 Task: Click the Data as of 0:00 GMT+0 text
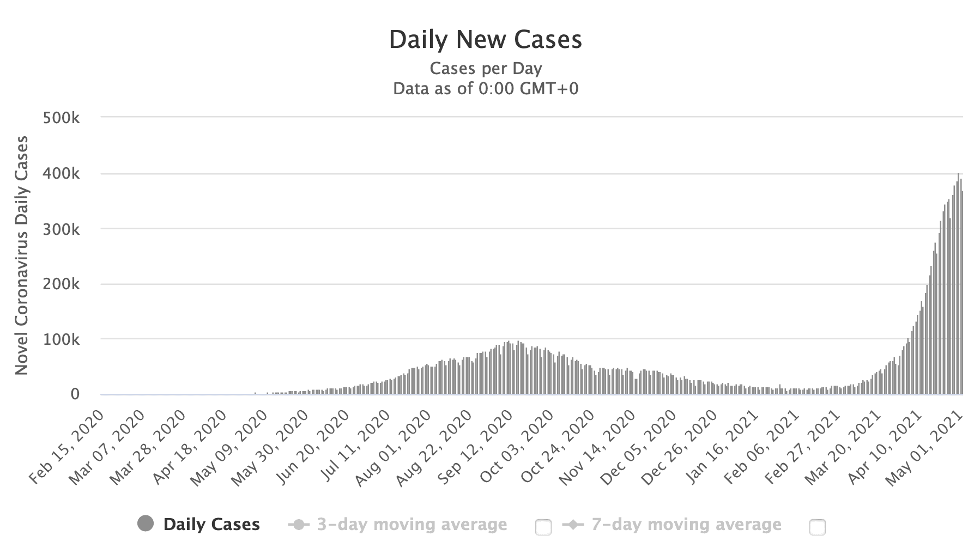[485, 88]
